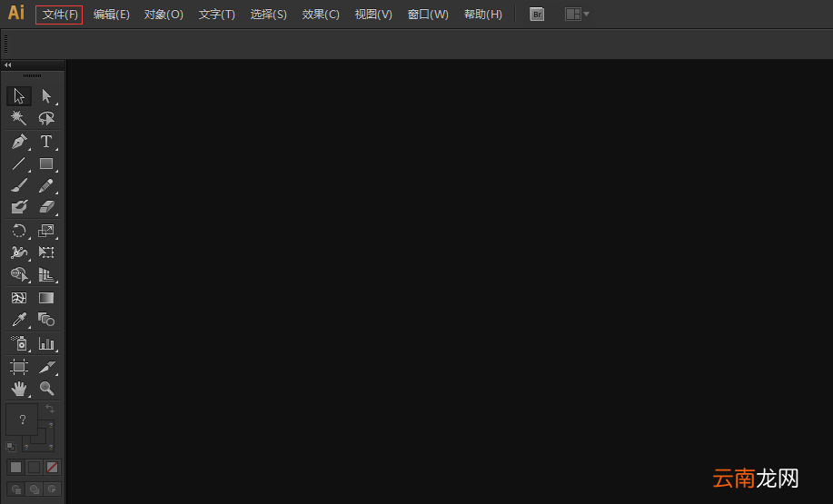Select the Direct Selection tool
The image size is (833, 504).
tap(46, 96)
